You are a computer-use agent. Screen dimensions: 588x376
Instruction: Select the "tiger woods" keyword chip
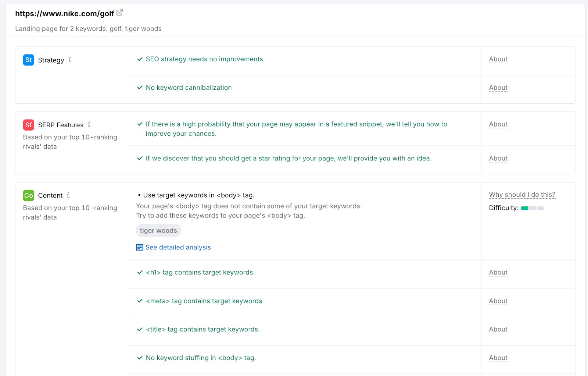pyautogui.click(x=158, y=230)
